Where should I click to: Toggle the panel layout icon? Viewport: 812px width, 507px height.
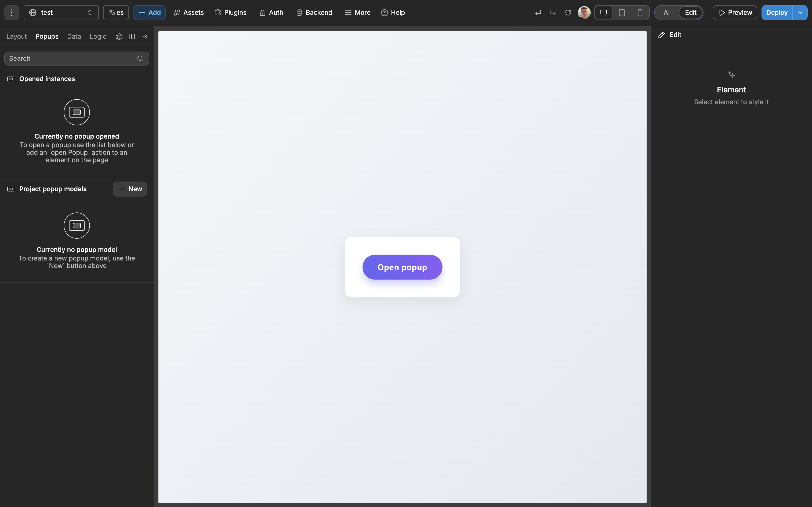click(132, 37)
